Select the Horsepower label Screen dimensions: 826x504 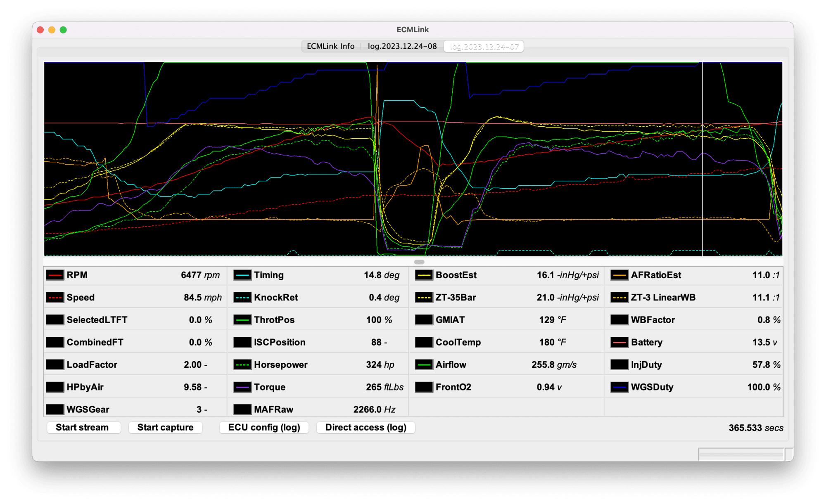tap(281, 365)
